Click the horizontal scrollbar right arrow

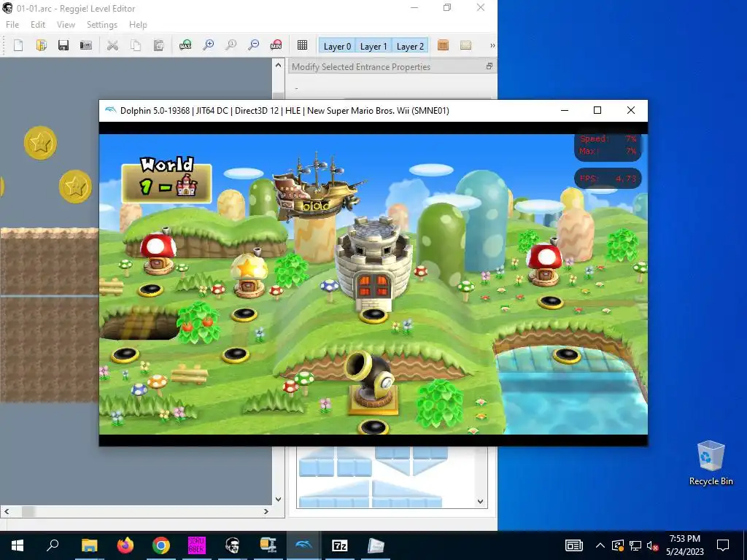pyautogui.click(x=266, y=511)
